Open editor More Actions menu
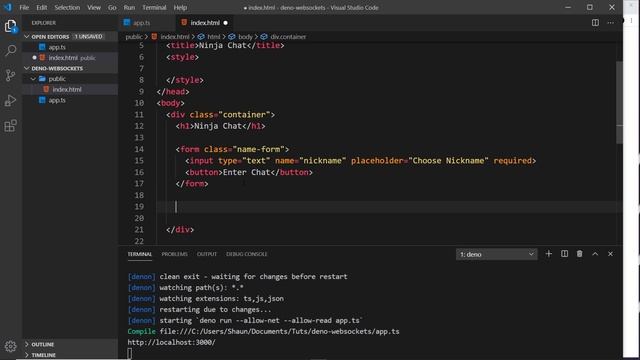 click(610, 23)
